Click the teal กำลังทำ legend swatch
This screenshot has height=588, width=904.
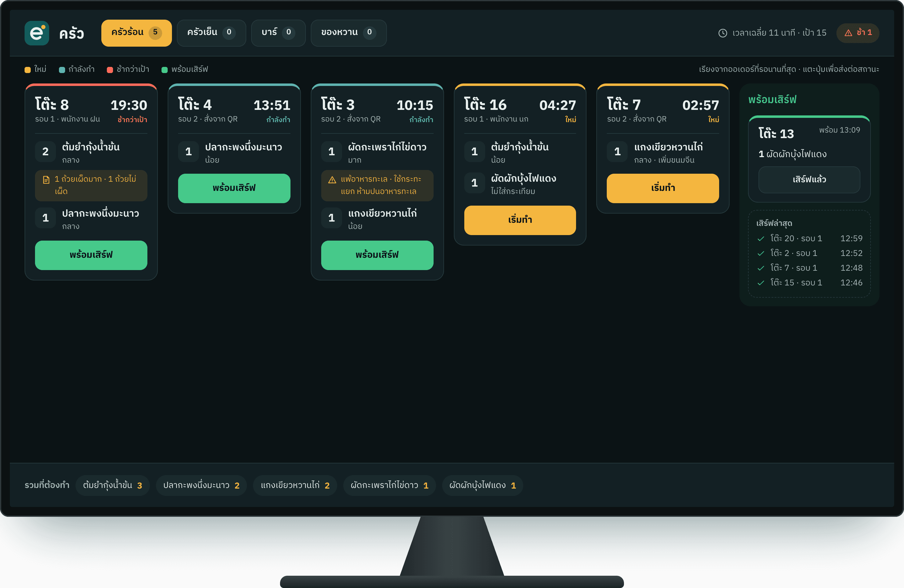coord(62,70)
